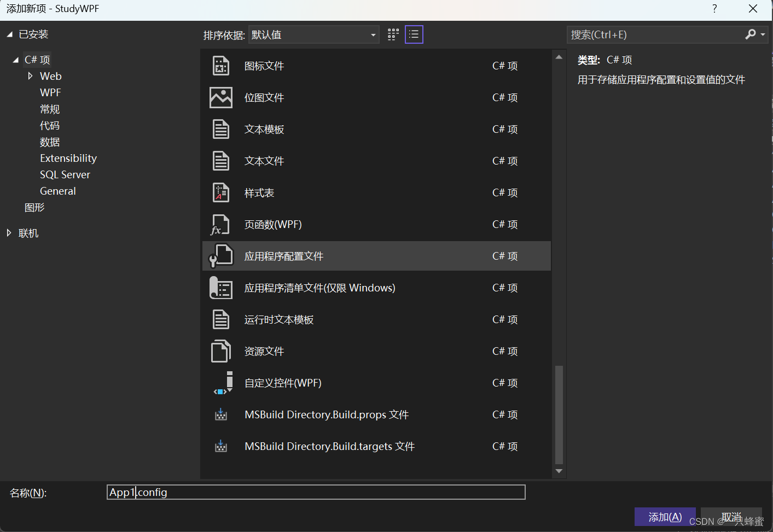Select the 图标文件 (icon file) template

click(x=264, y=66)
